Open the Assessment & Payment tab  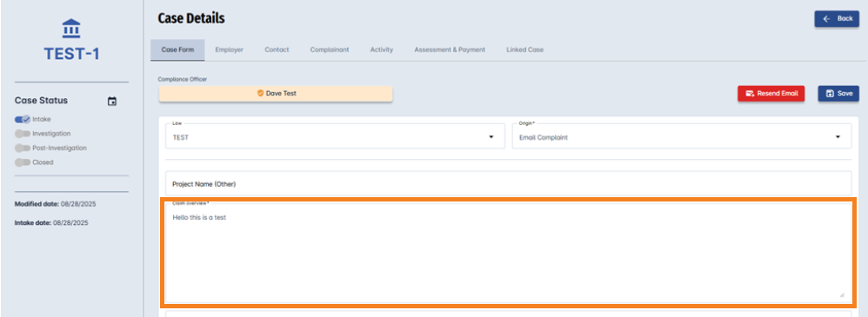[450, 50]
